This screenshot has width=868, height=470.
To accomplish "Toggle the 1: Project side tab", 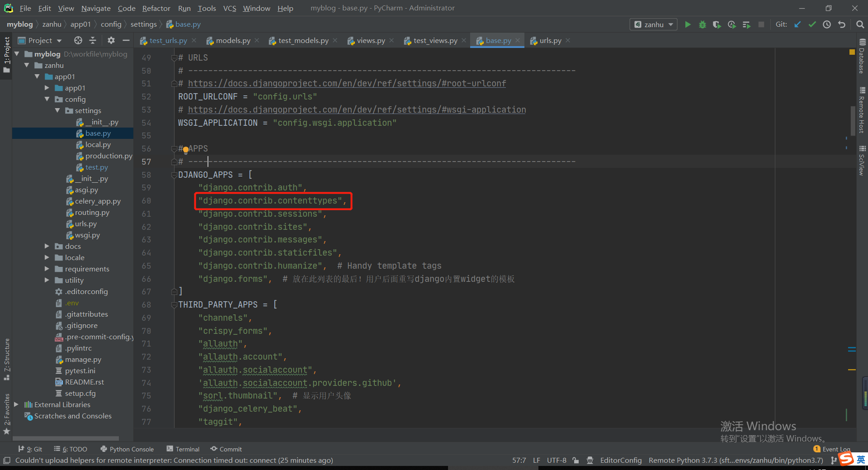I will (x=6, y=55).
